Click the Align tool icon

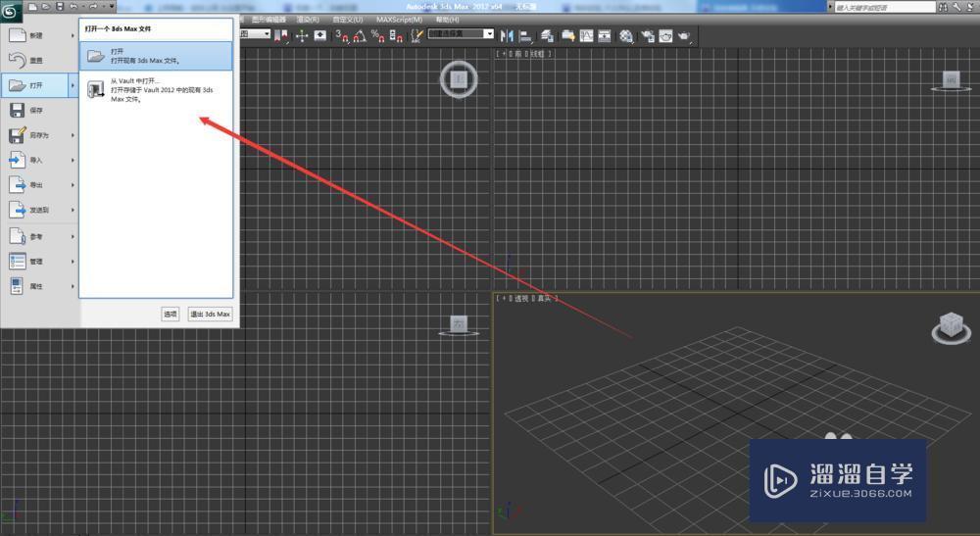(x=525, y=35)
